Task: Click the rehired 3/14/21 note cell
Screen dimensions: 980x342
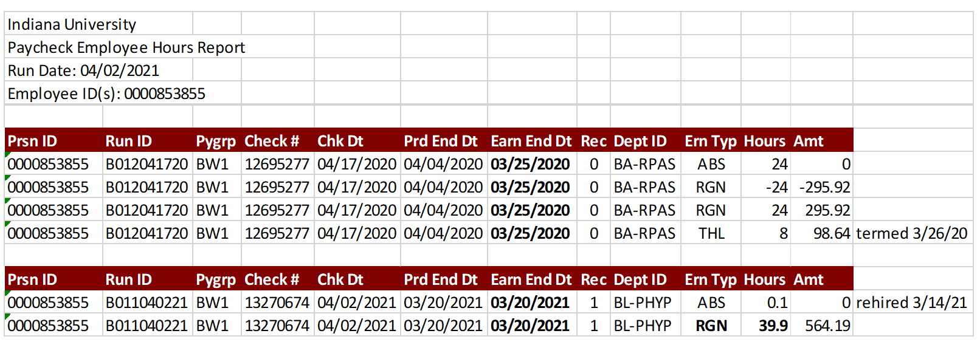Action: coord(912,303)
